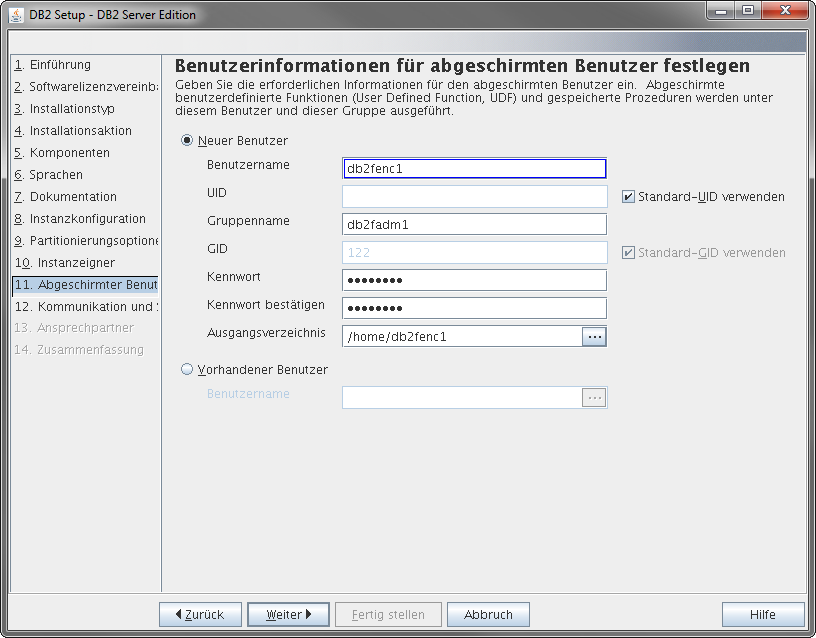Go to step 10 Instanzeigner
The width and height of the screenshot is (816, 638).
point(65,263)
